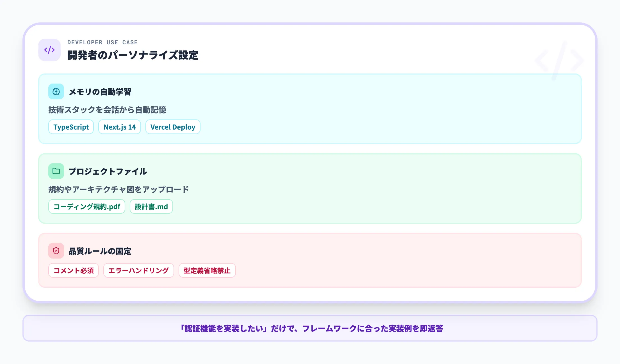The width and height of the screenshot is (620, 364).
Task: Click the DEVELOPER USE CASE label
Action: pos(102,42)
